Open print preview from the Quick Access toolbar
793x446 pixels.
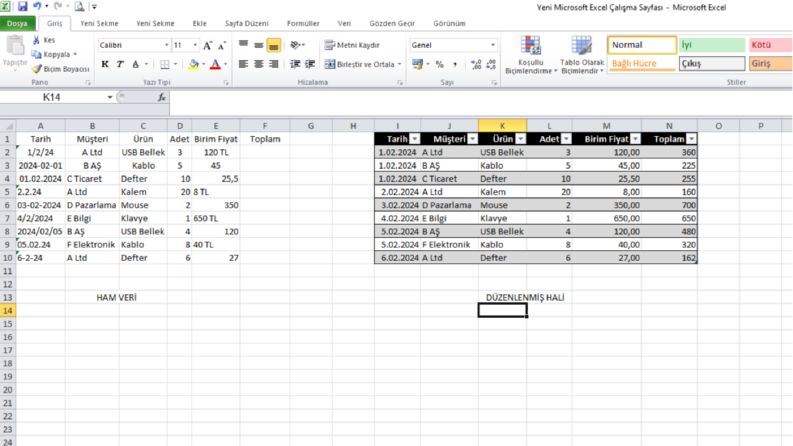[x=79, y=7]
